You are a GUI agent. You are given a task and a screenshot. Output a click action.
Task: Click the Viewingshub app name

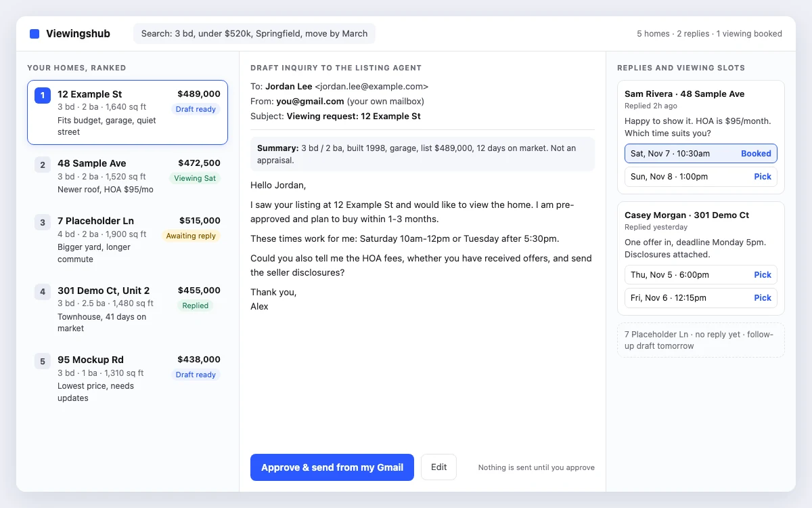pos(78,34)
